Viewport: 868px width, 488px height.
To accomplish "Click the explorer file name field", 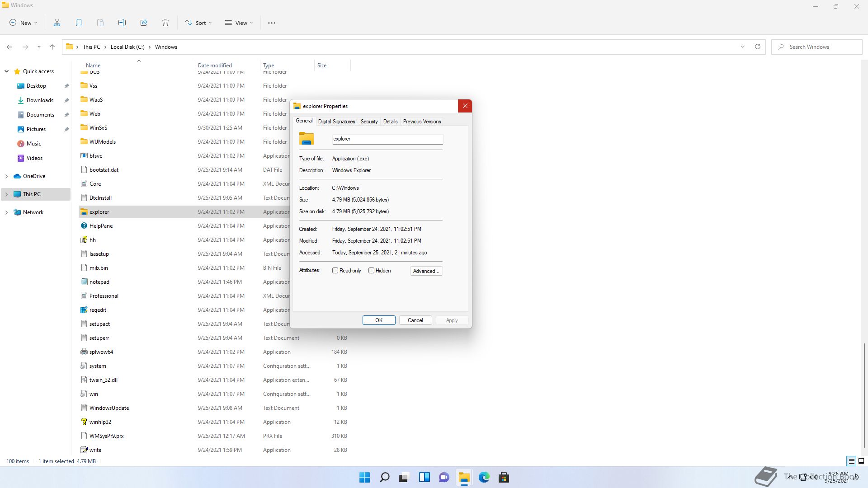I will tap(387, 139).
